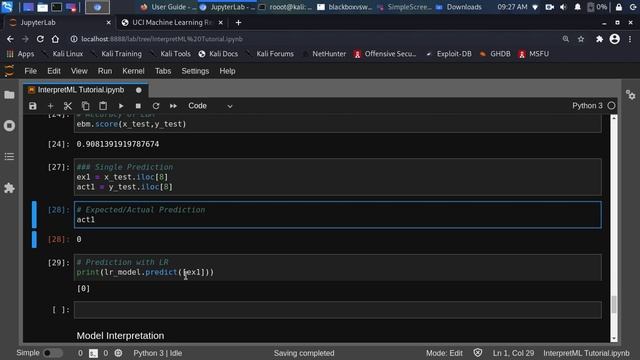This screenshot has height=360, width=640.
Task: Click the notebook vertical scrollbar thumb
Action: [x=613, y=304]
